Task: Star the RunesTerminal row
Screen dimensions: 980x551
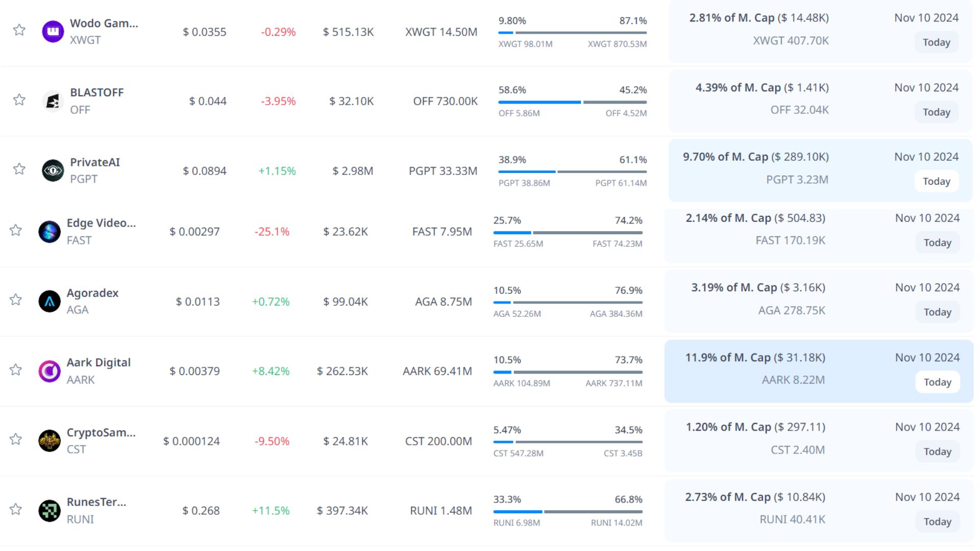Action: (x=16, y=509)
